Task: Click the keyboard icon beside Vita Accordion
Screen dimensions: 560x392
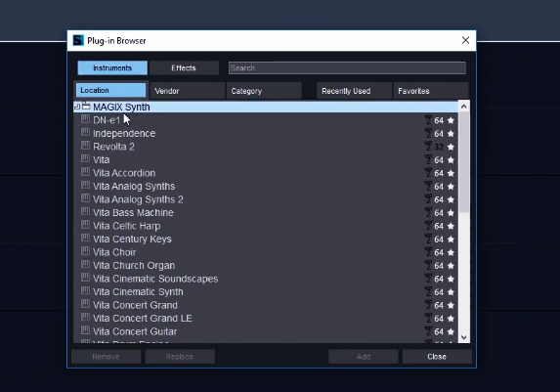Action: (85, 172)
